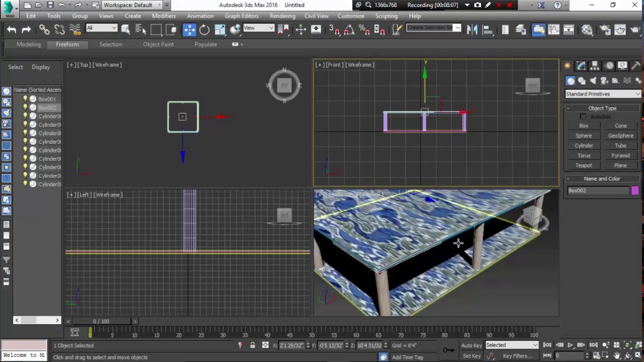
Task: Select the Geometry category icon
Action: pos(570,80)
